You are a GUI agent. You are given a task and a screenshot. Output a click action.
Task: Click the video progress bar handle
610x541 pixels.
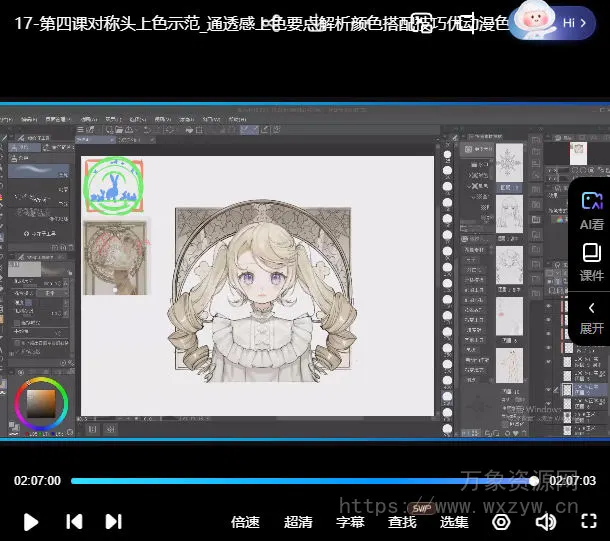534,481
